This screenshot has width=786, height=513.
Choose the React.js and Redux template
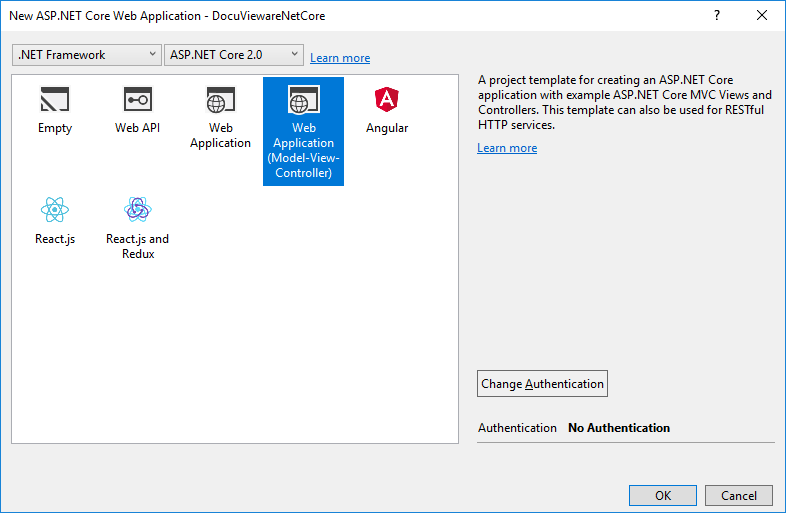click(137, 229)
